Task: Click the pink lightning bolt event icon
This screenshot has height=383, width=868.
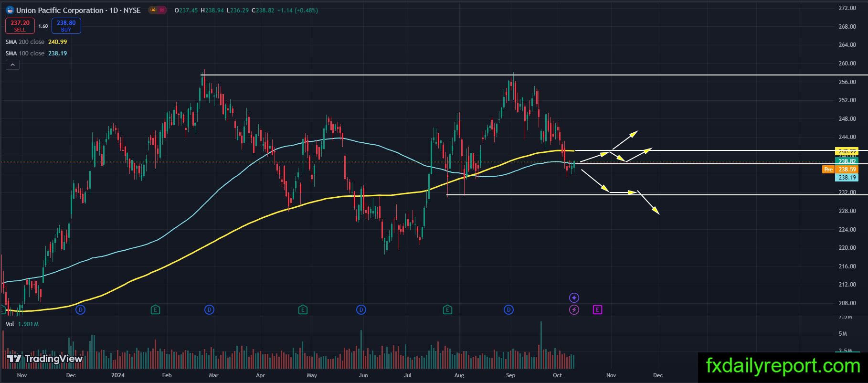Action: 574,310
